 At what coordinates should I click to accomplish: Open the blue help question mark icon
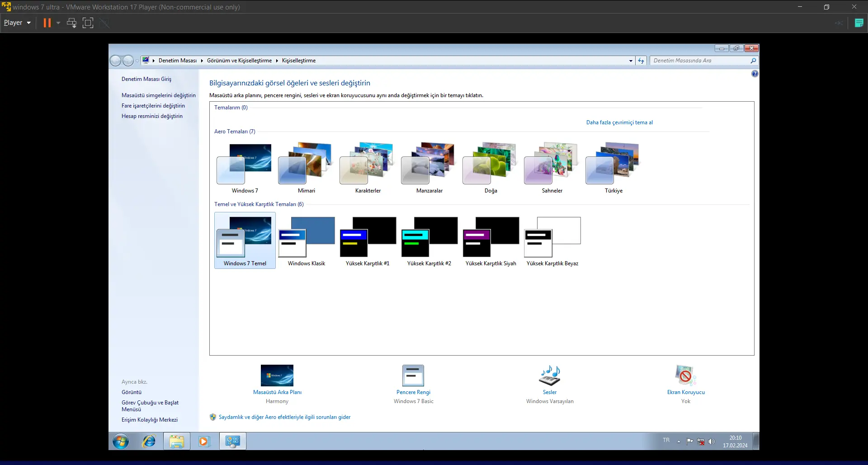click(x=755, y=74)
